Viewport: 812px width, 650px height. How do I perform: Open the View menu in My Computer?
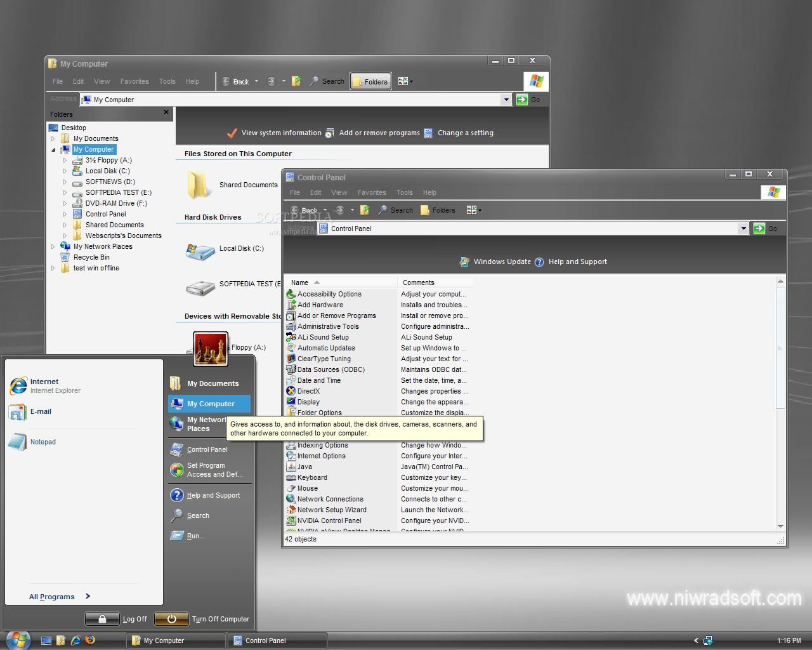pos(101,81)
